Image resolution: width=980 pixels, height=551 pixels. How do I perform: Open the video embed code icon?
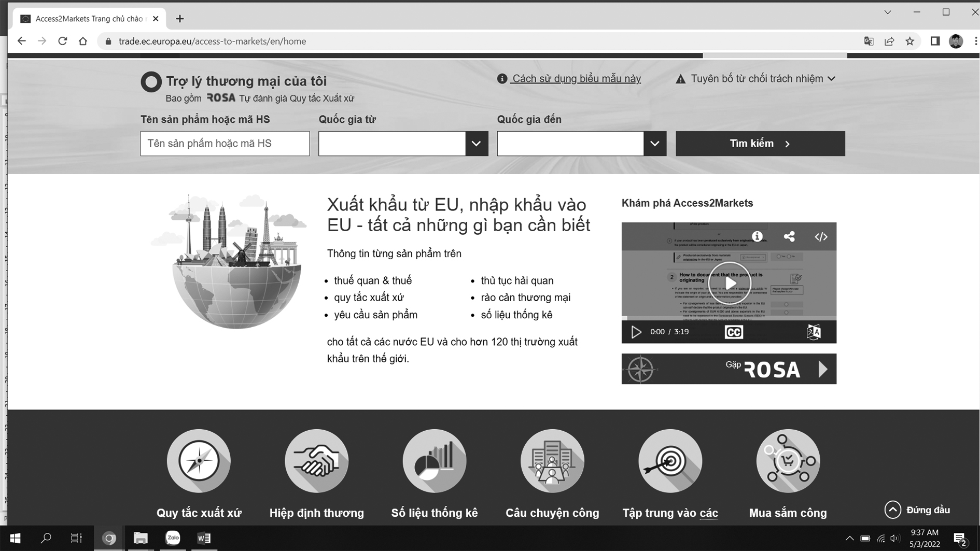[821, 237]
